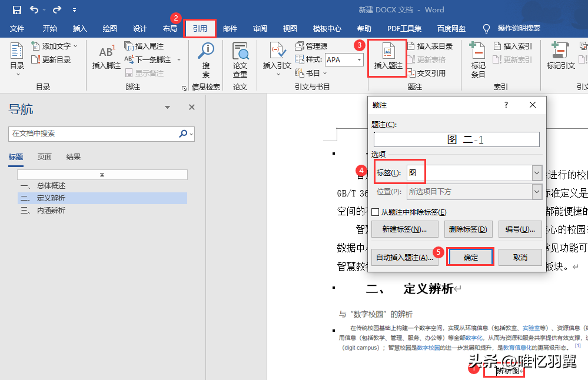
Task: Switch to the 结果 navigation tab
Action: pyautogui.click(x=73, y=156)
